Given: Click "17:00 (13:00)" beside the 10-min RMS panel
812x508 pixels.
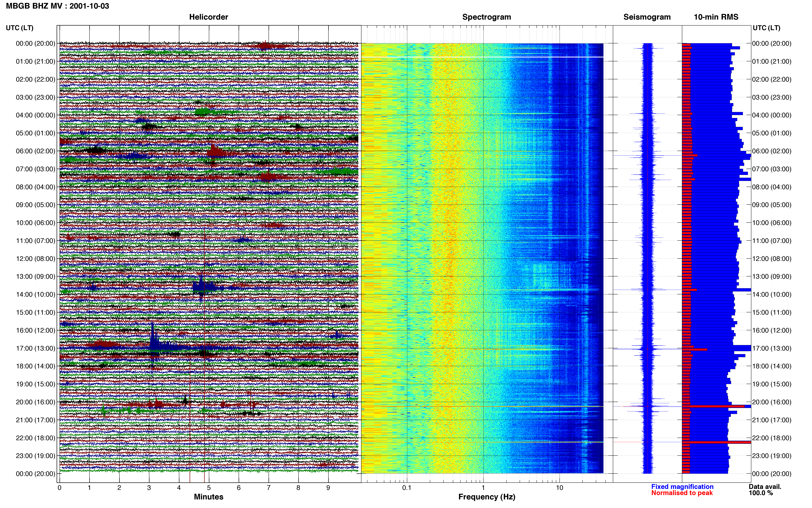Looking at the screenshot, I should [x=771, y=348].
